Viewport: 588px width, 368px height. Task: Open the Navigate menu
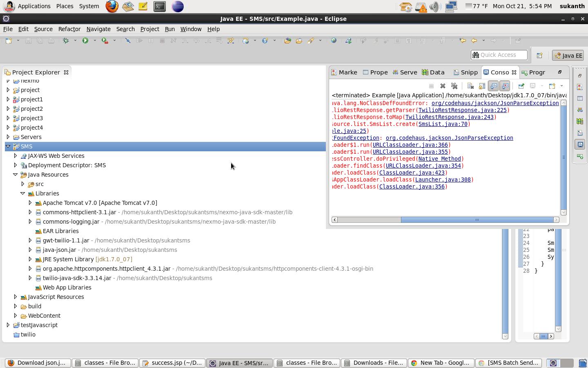pyautogui.click(x=98, y=29)
